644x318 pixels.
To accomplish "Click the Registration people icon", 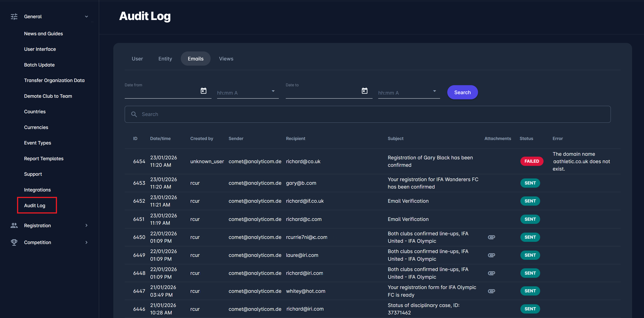I will [x=14, y=225].
